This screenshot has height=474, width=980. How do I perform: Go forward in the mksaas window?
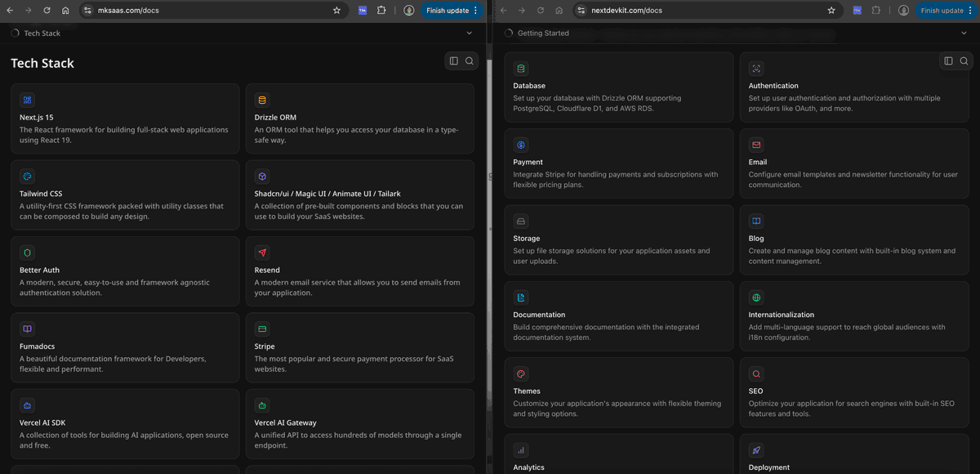pos(28,11)
